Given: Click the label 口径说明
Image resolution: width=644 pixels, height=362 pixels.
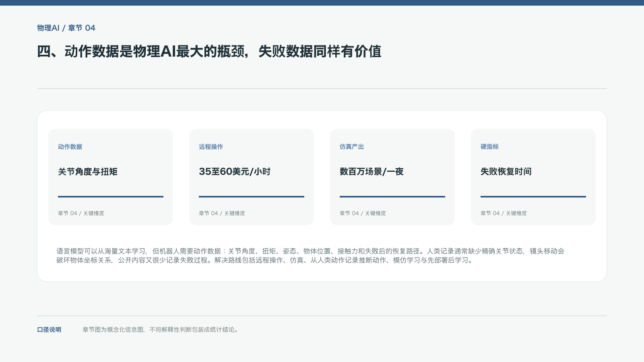Looking at the screenshot, I should click(49, 329).
